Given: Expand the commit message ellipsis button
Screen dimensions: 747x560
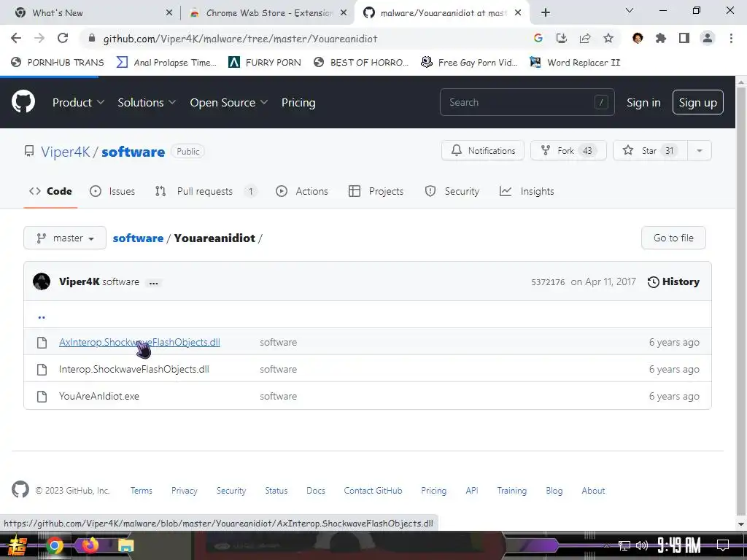Looking at the screenshot, I should (153, 282).
